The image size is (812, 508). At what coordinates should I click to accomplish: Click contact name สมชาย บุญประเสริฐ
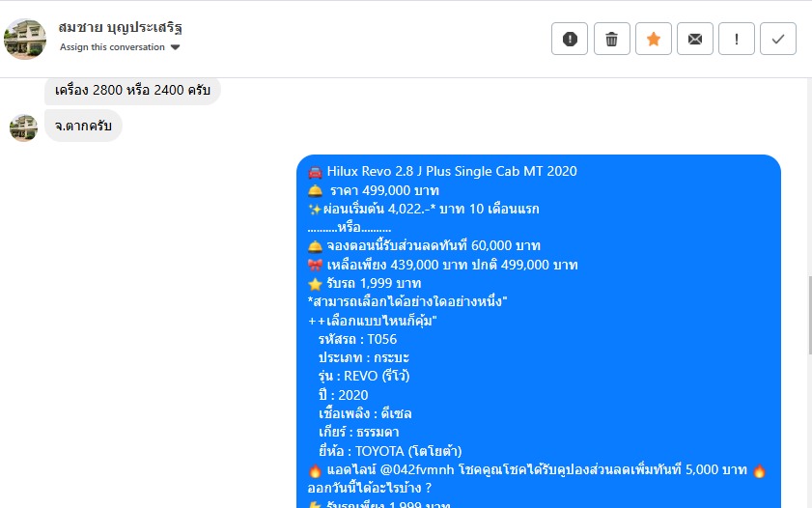pos(120,27)
